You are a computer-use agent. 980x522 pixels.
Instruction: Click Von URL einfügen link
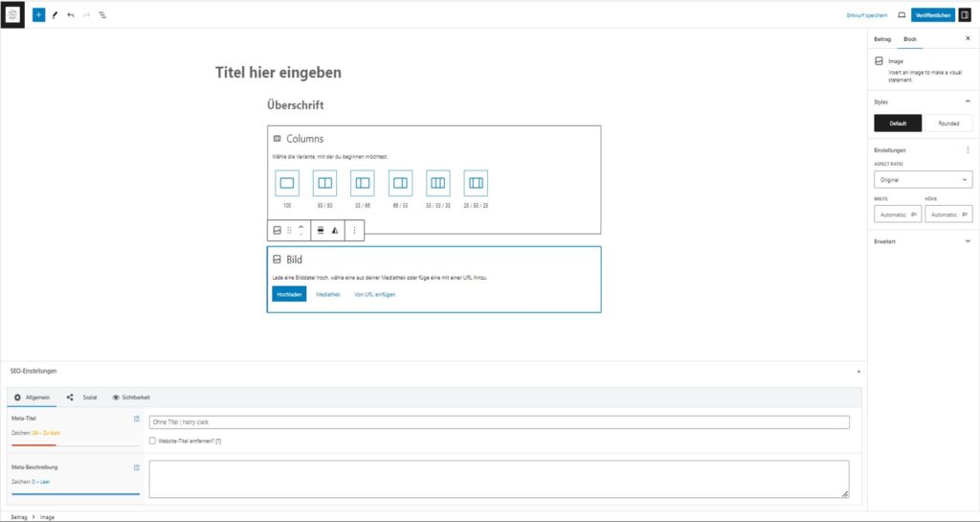point(375,294)
